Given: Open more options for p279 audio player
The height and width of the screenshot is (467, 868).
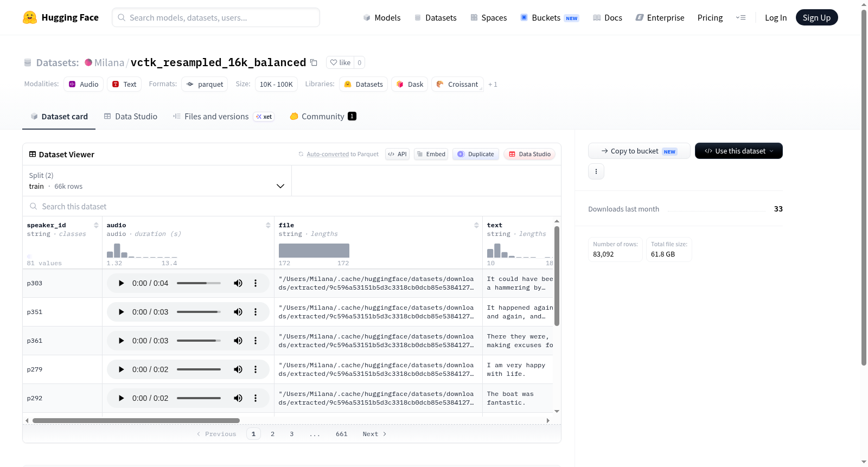Looking at the screenshot, I should click(x=256, y=369).
